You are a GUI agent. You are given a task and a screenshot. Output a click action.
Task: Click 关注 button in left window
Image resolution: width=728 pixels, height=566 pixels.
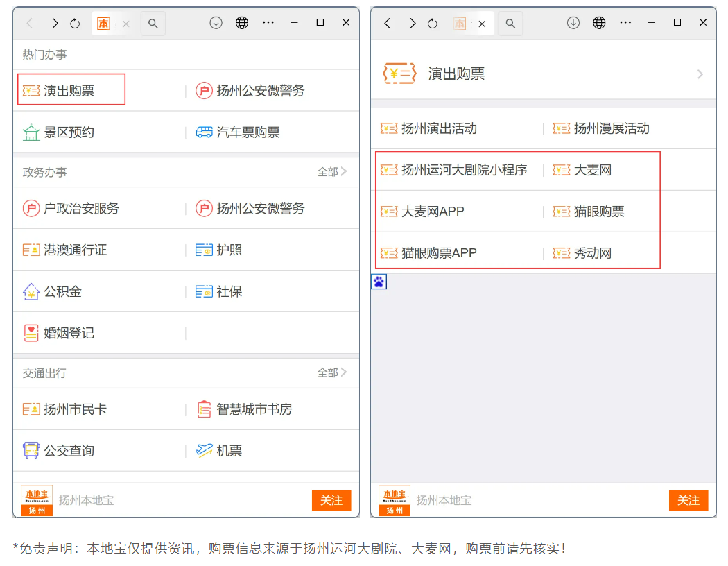click(x=331, y=501)
